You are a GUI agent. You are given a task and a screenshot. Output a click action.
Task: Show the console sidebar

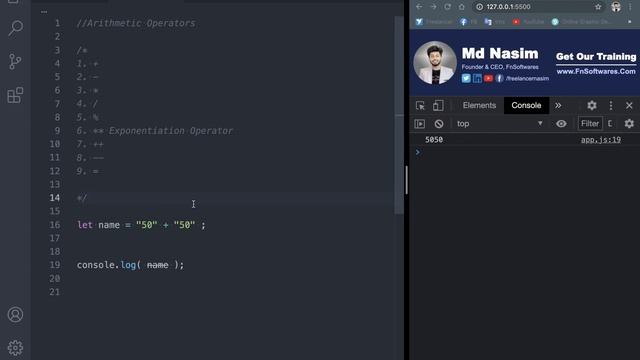420,124
